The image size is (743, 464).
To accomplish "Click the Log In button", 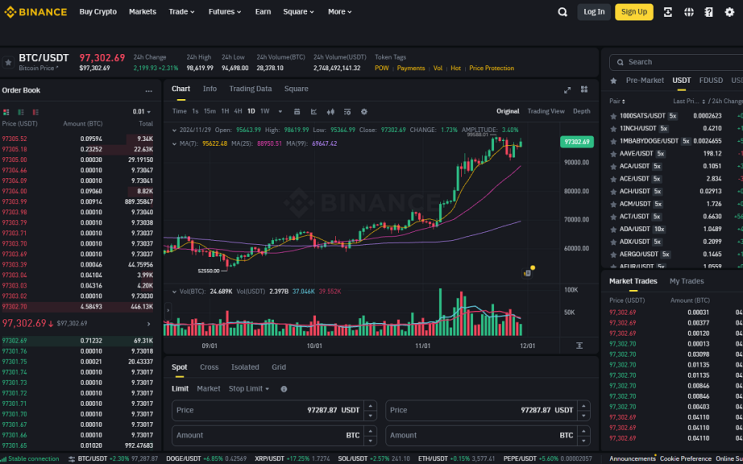I will [594, 12].
